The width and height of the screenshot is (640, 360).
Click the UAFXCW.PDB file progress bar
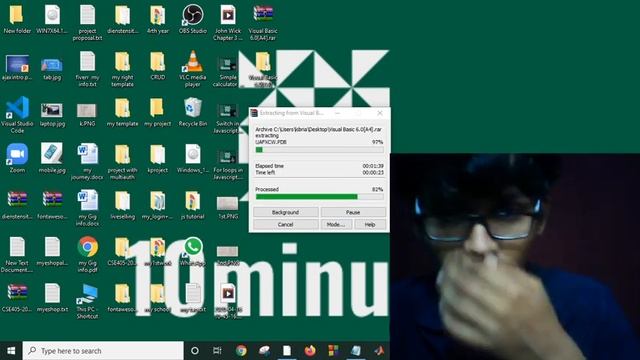(x=319, y=150)
